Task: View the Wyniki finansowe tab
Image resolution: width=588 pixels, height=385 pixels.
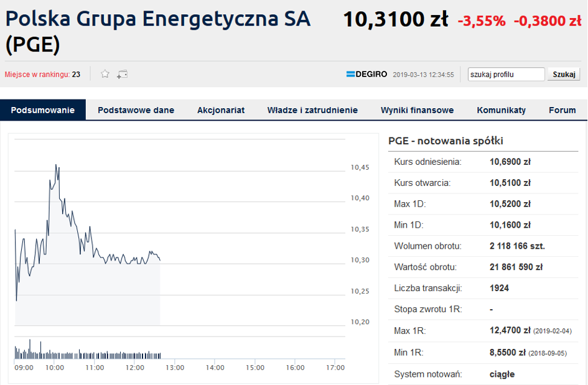Action: click(418, 110)
